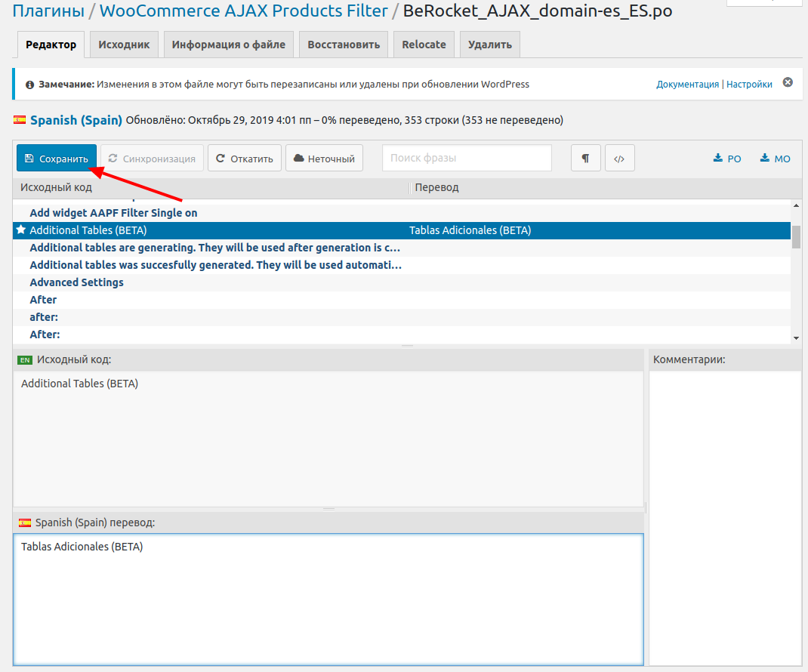This screenshot has height=672, width=808.
Task: Open the Документация link
Action: pyautogui.click(x=687, y=85)
